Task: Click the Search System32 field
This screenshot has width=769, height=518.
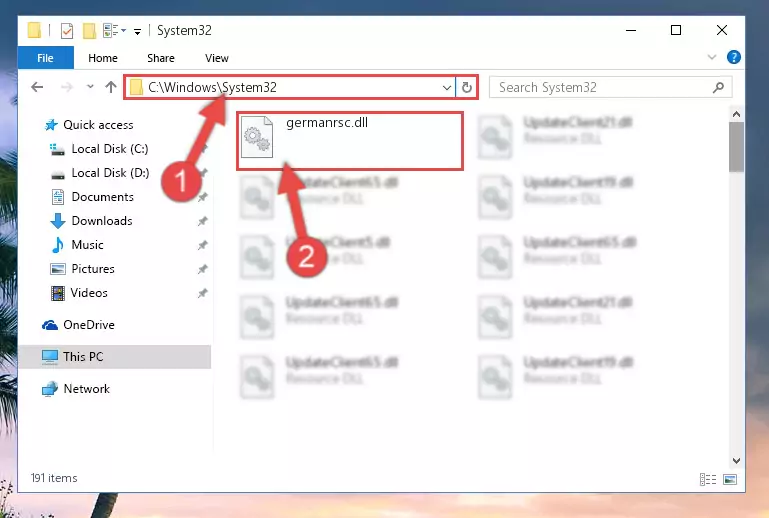Action: (x=611, y=87)
